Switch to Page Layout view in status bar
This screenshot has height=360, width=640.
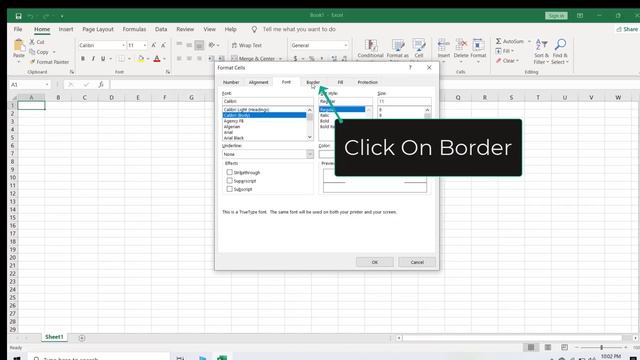coord(548,347)
